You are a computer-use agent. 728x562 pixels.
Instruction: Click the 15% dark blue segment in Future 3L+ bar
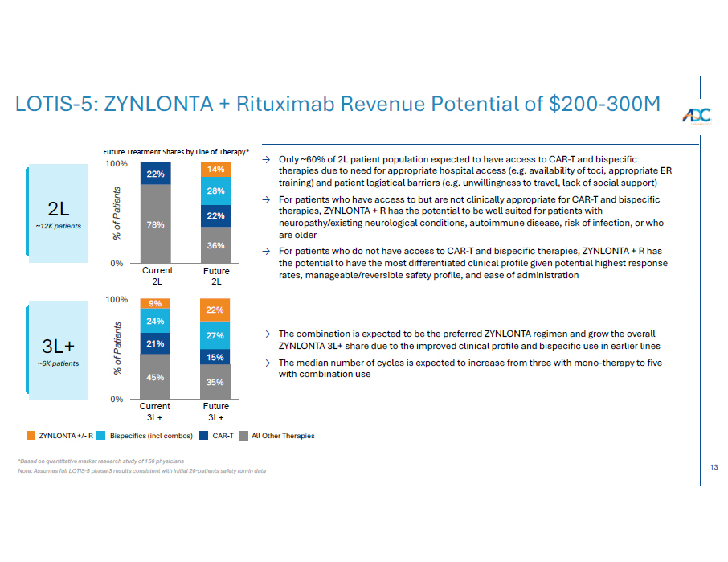215,357
